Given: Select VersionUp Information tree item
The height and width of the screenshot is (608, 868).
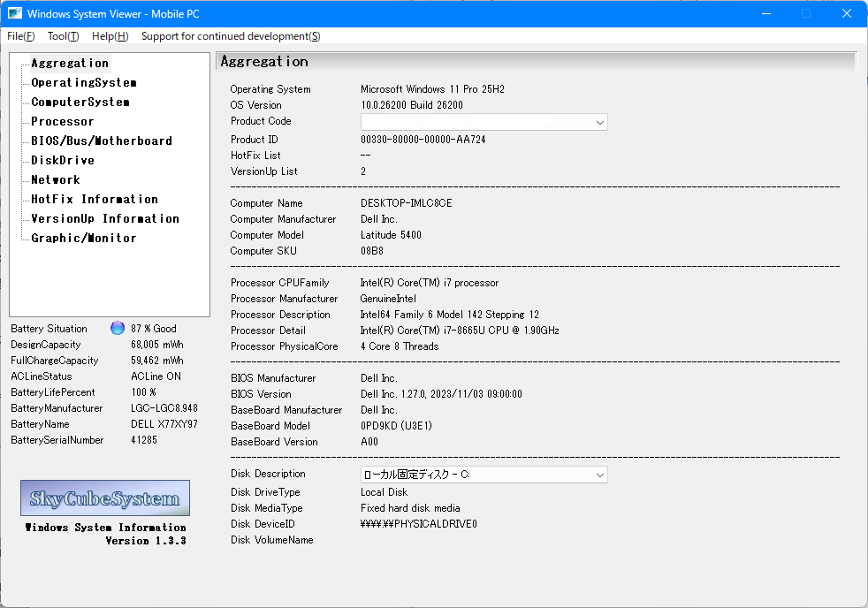Looking at the screenshot, I should [x=105, y=219].
